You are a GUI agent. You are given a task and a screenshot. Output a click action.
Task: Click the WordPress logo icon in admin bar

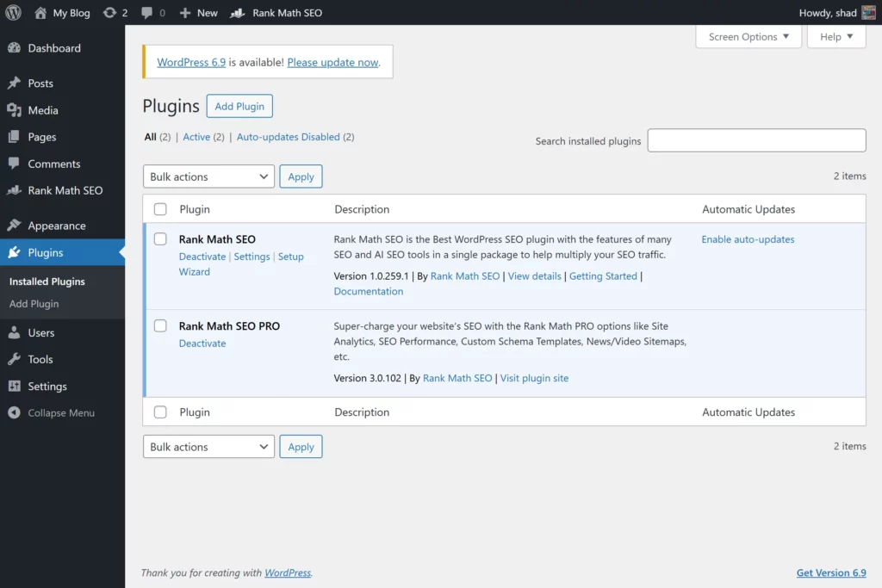tap(14, 13)
